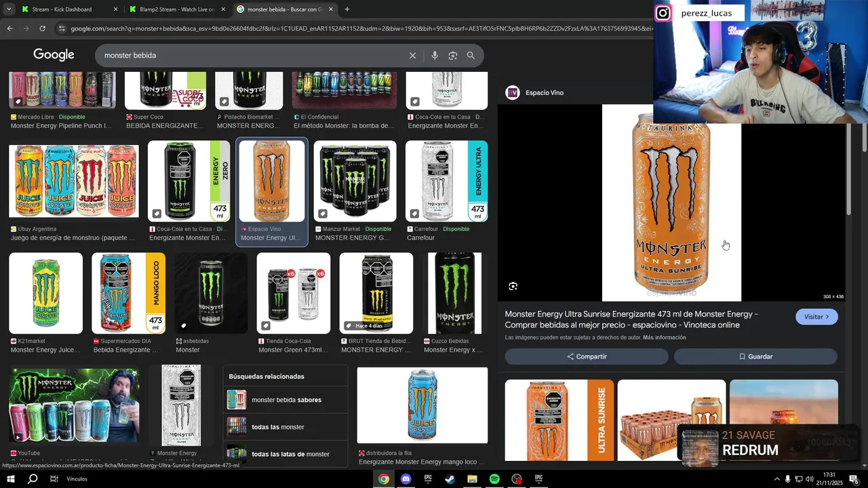This screenshot has width=868, height=488.
Task: Open the first Epic Games taskbar icon
Action: (x=428, y=479)
